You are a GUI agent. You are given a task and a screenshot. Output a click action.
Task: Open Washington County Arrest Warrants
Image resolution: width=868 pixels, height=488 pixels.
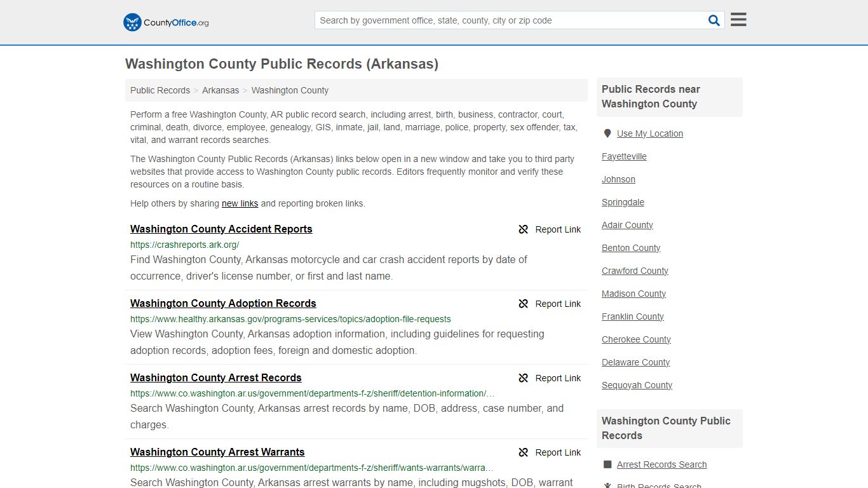pyautogui.click(x=217, y=452)
